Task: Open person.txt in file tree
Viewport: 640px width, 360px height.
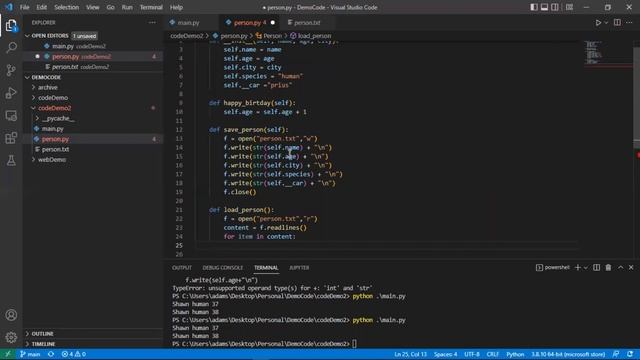Action: [x=56, y=149]
